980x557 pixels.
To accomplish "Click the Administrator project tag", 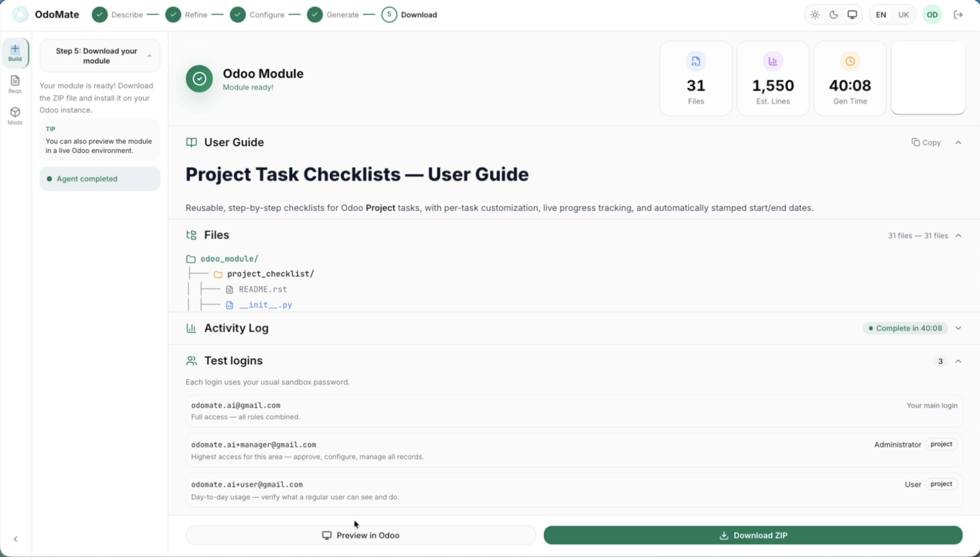I will [x=941, y=444].
